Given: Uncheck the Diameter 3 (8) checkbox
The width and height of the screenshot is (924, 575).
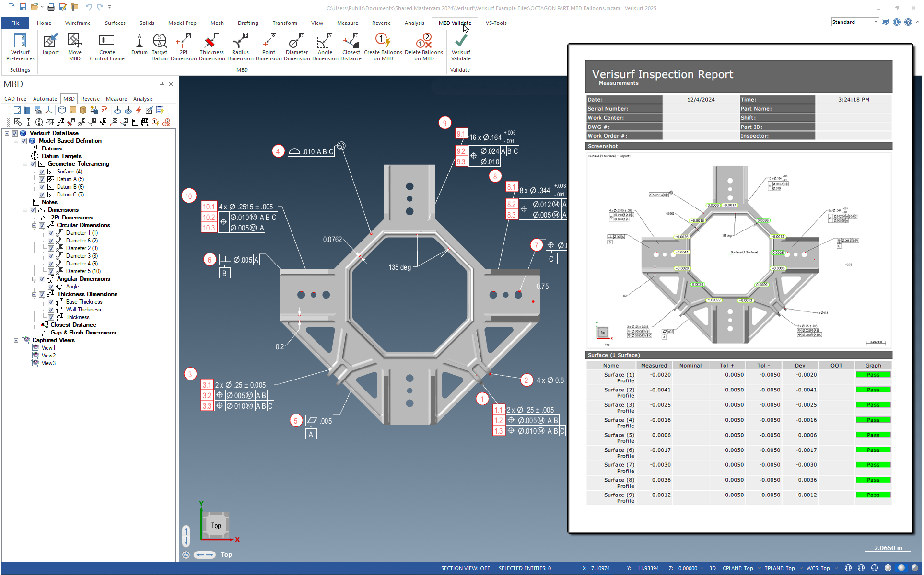Looking at the screenshot, I should pos(51,256).
